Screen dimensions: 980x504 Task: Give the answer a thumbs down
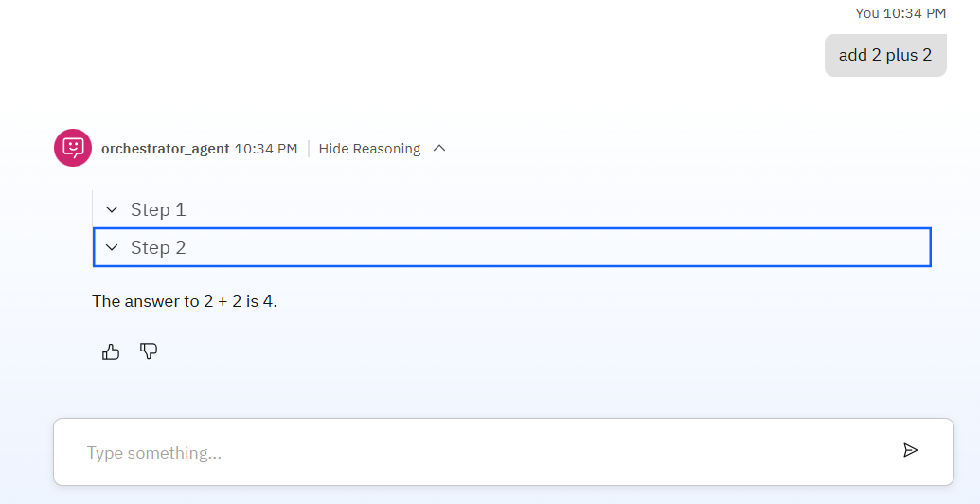tap(149, 351)
